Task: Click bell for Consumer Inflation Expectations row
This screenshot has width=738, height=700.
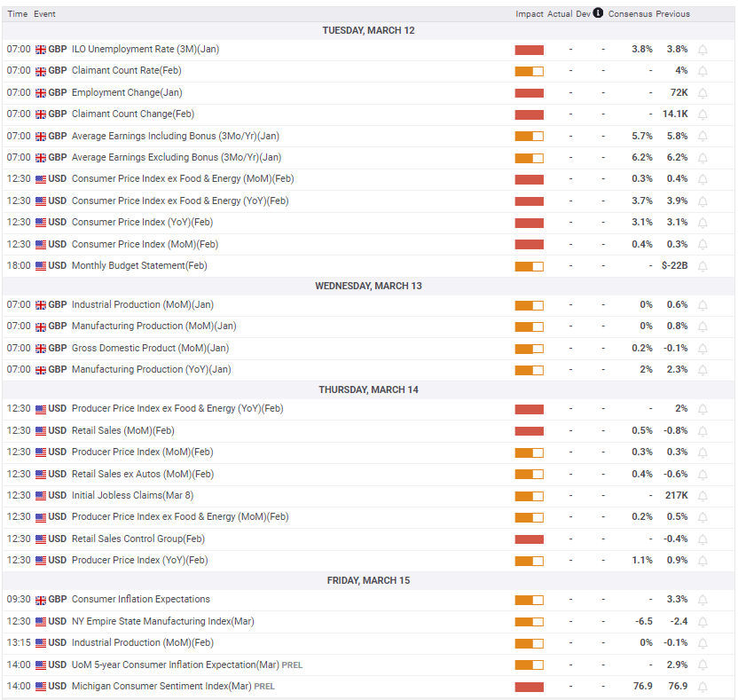Action: (x=703, y=600)
